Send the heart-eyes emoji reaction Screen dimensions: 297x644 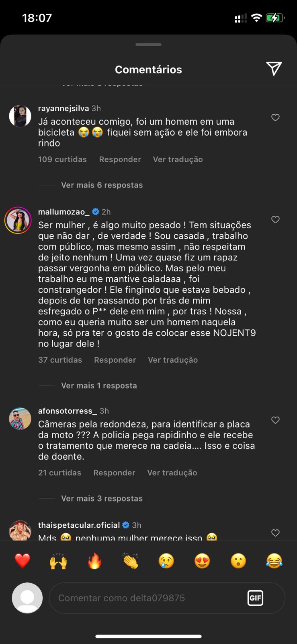click(202, 561)
